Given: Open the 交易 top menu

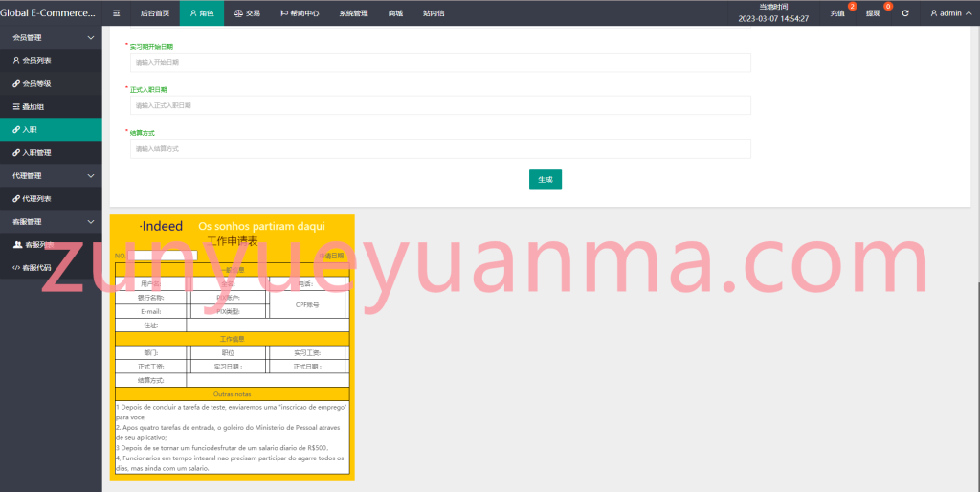Looking at the screenshot, I should tap(247, 13).
